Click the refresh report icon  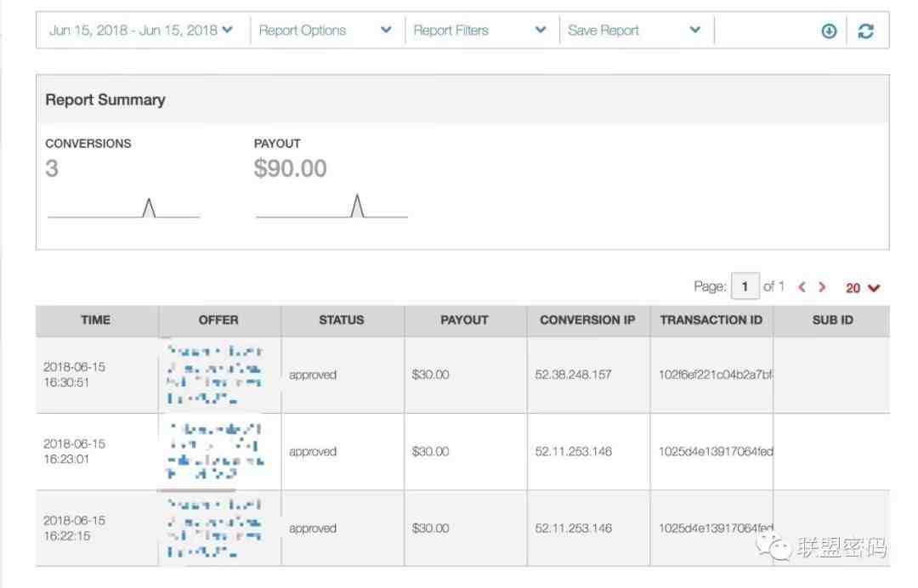pos(865,31)
